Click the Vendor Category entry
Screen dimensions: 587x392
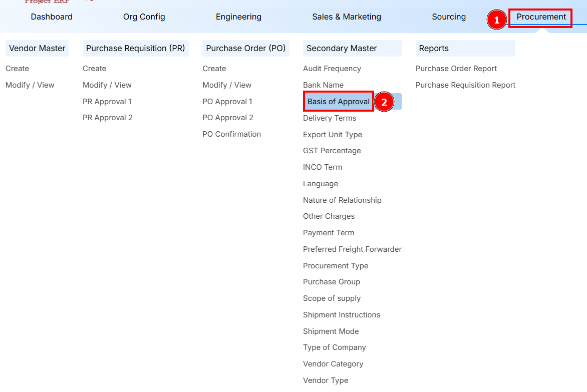[x=333, y=364]
